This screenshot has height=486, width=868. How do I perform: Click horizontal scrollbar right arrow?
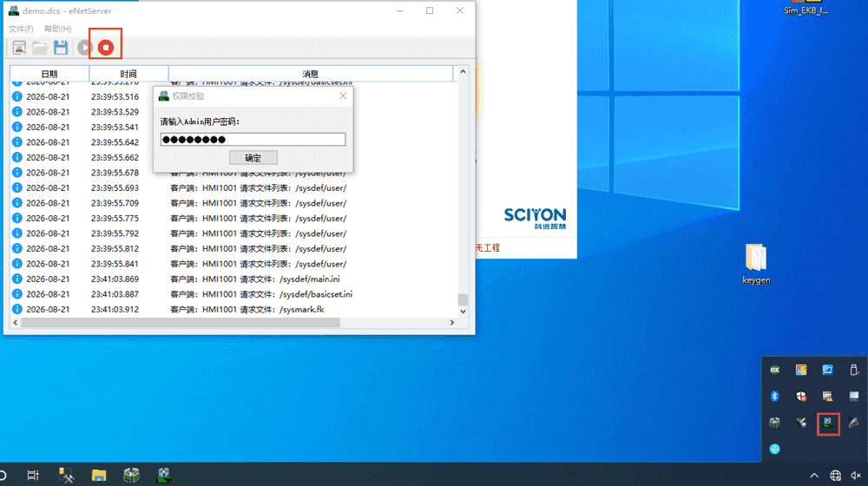(x=451, y=322)
